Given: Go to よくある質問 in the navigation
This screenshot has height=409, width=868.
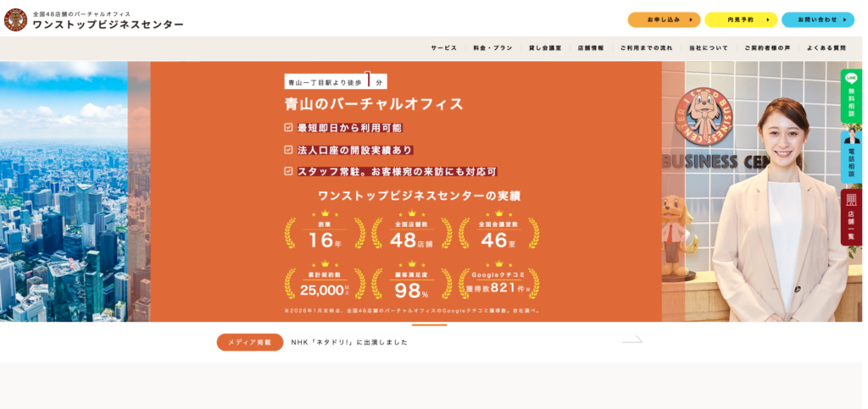Looking at the screenshot, I should click(826, 48).
